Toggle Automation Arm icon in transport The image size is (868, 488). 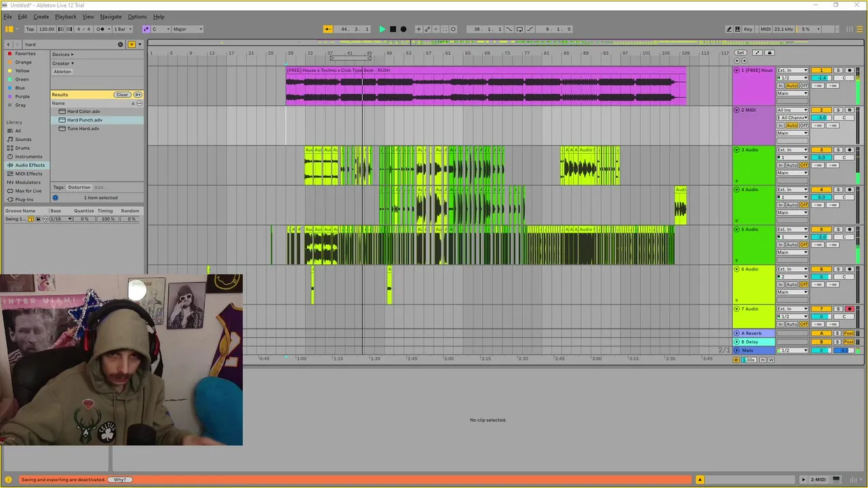427,29
